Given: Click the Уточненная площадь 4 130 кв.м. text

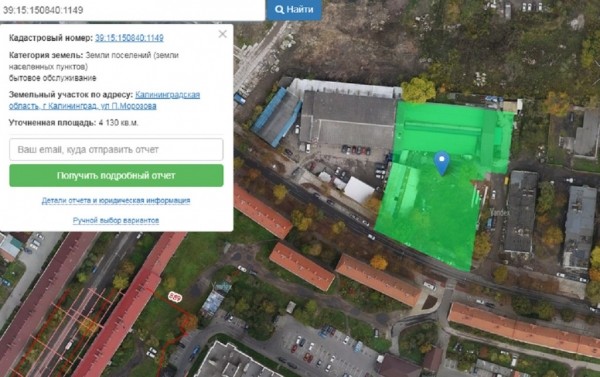Looking at the screenshot, I should [73, 123].
